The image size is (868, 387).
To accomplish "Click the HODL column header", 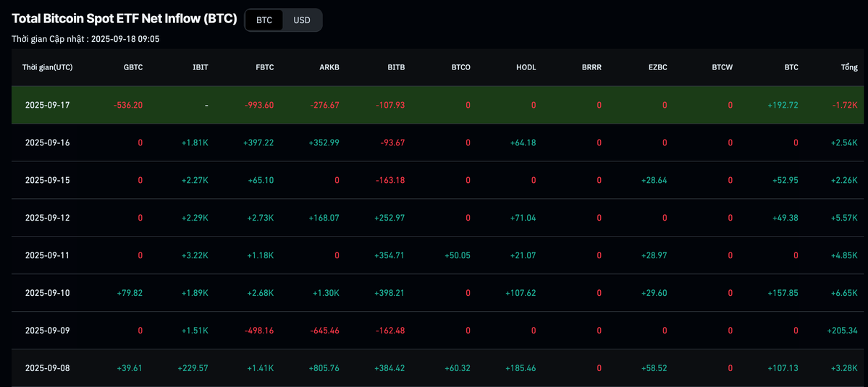I will pyautogui.click(x=526, y=67).
